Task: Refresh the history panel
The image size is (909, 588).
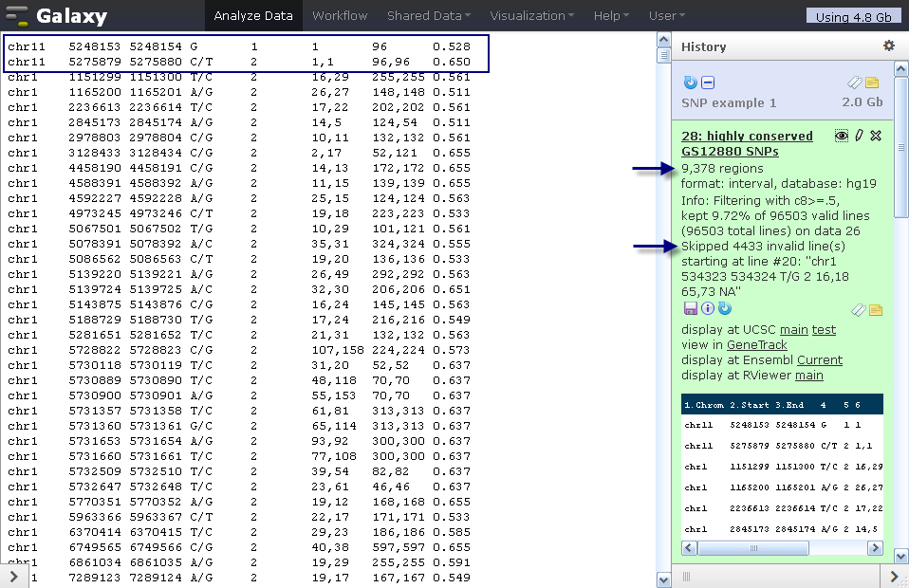Action: tap(690, 83)
